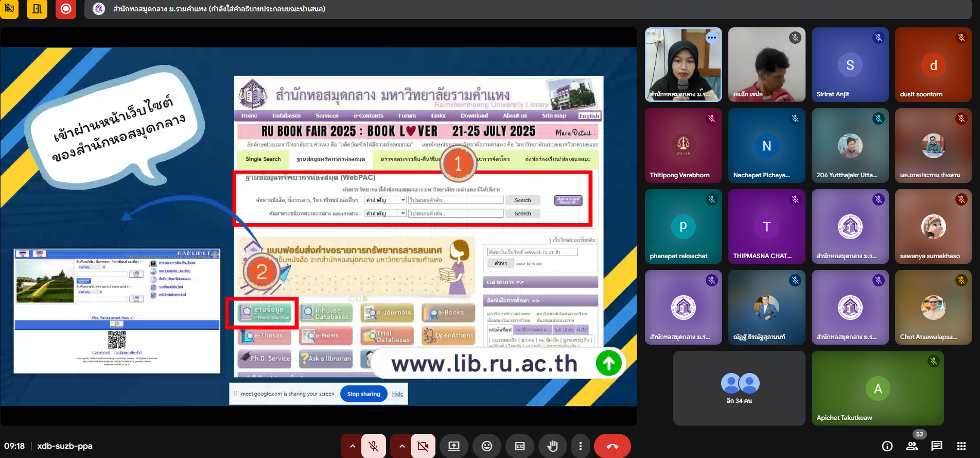The height and width of the screenshot is (458, 980).
Task: Open activities grid panel
Action: pyautogui.click(x=961, y=446)
